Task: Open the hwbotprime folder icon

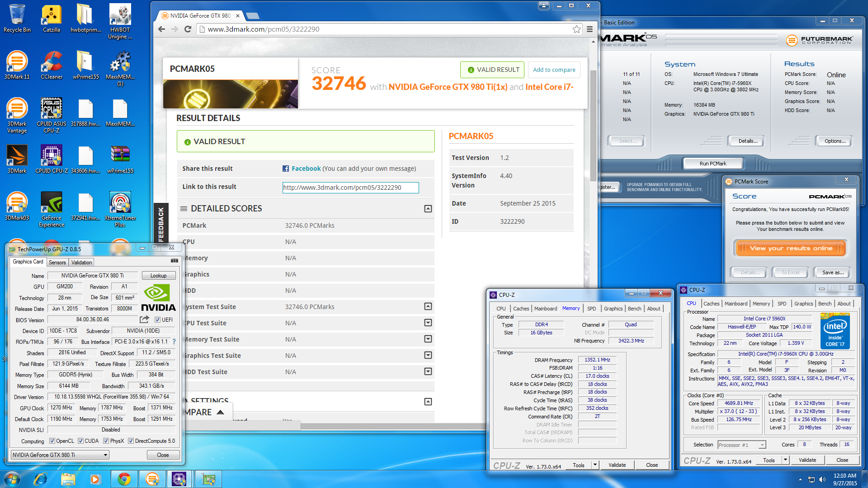Action: tap(85, 18)
